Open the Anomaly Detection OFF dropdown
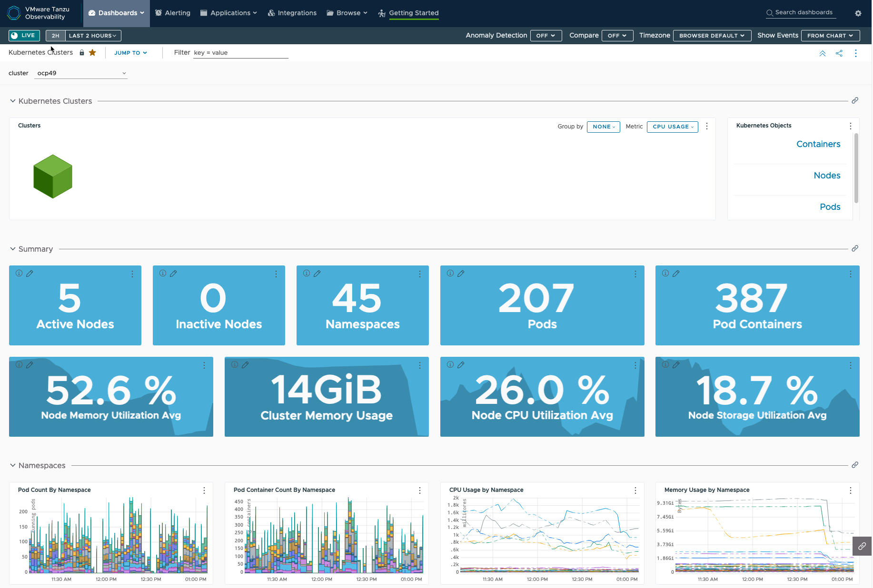Screen dimensions: 873x588 coord(546,36)
